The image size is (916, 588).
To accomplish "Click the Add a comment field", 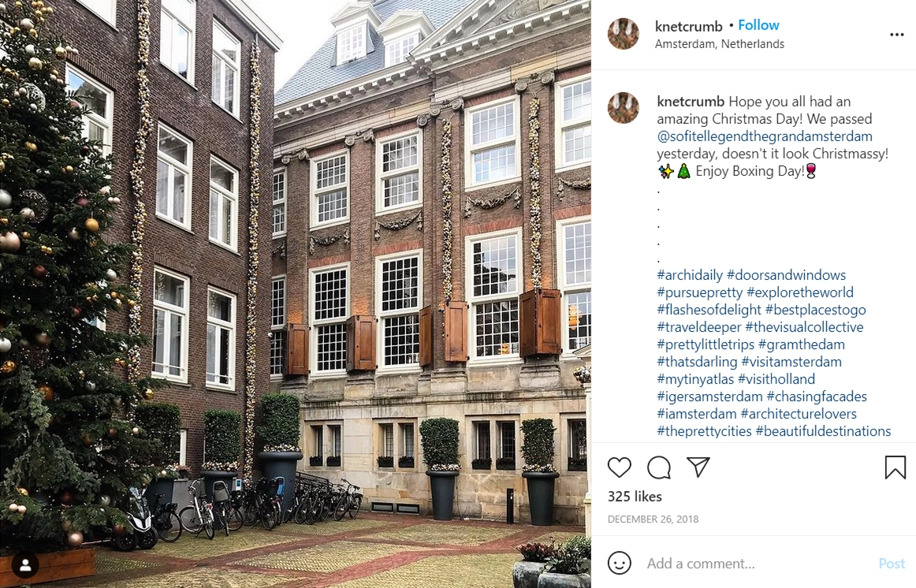I will tap(758, 564).
